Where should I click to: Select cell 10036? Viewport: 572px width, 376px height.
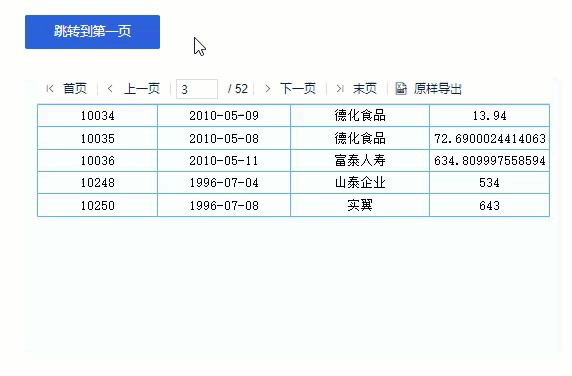pyautogui.click(x=97, y=160)
